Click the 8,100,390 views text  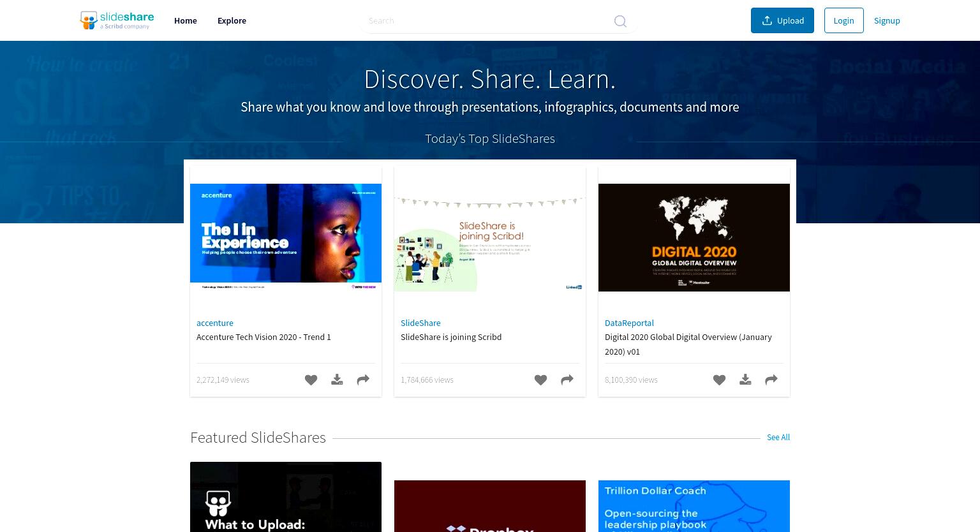point(631,380)
